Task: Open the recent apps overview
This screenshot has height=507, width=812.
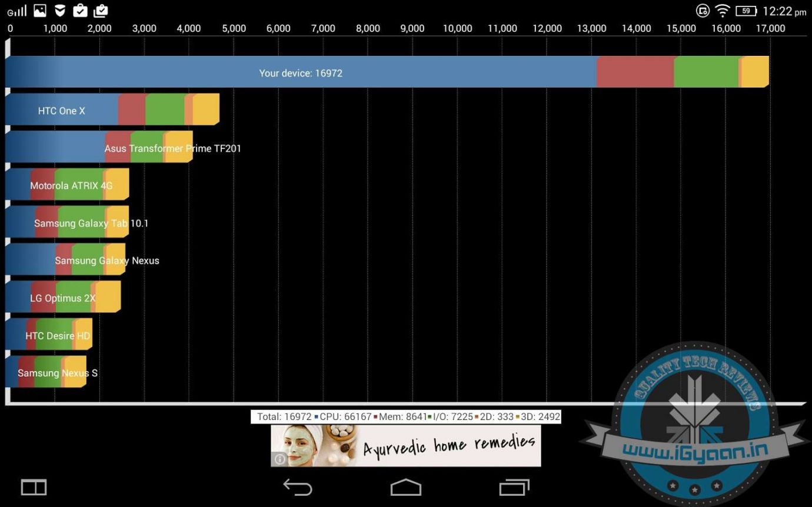Action: [x=514, y=487]
